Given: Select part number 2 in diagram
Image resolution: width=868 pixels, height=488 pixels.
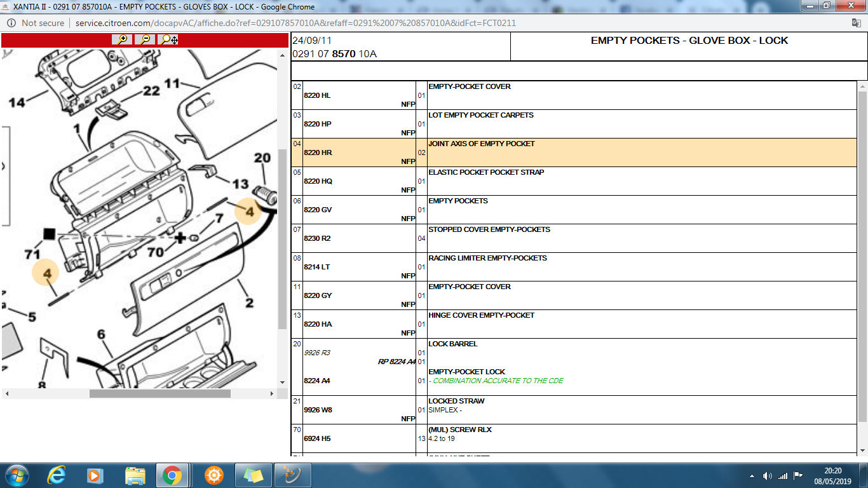Looking at the screenshot, I should [x=250, y=302].
